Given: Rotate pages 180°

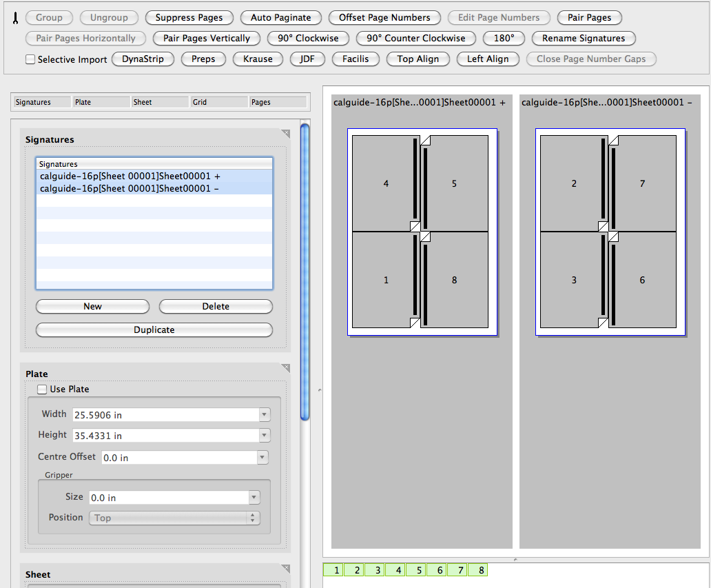Looking at the screenshot, I should click(504, 38).
